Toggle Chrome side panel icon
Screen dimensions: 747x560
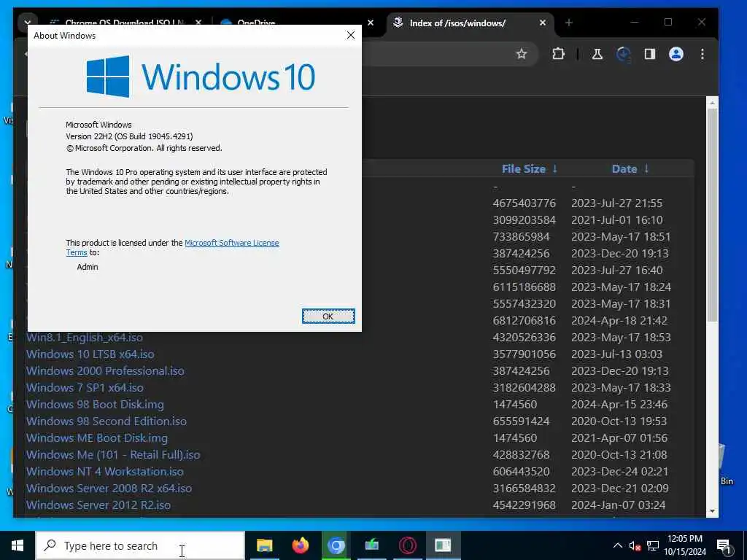click(x=650, y=54)
